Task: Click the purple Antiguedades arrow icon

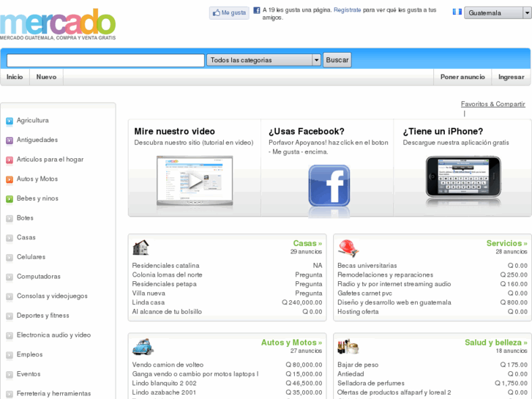Action: tap(10, 141)
